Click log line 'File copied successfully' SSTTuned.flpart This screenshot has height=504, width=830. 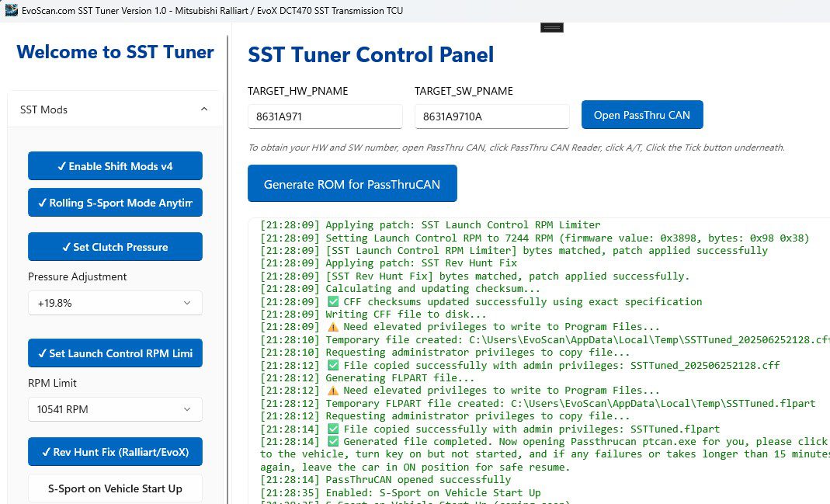(x=490, y=429)
